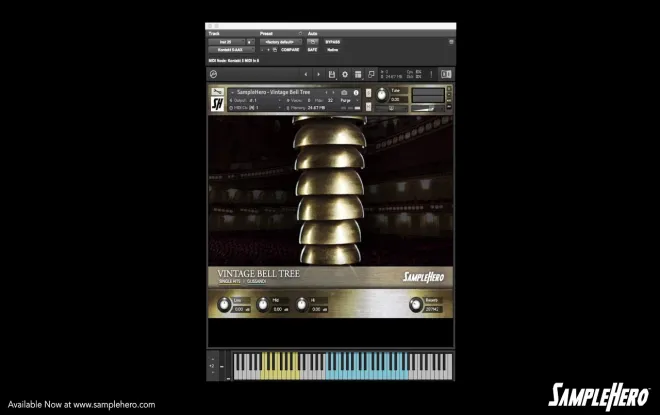
Task: Shift keyboard octave down arrow
Action: pos(213,372)
